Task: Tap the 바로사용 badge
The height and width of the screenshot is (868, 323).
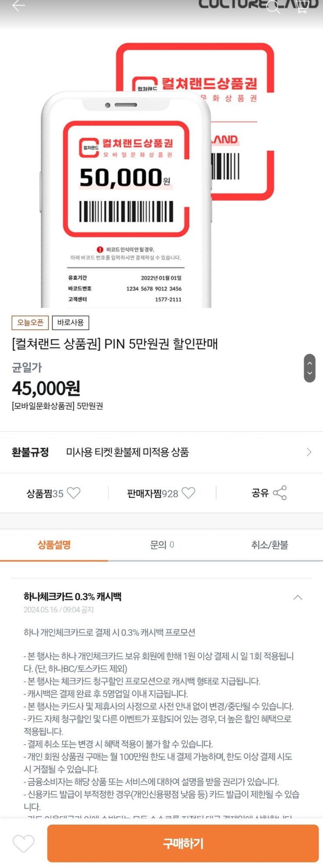Action: coord(70,323)
